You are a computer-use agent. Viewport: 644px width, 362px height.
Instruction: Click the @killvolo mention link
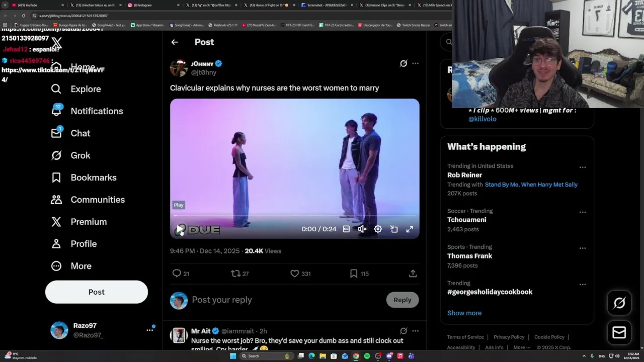click(x=482, y=119)
